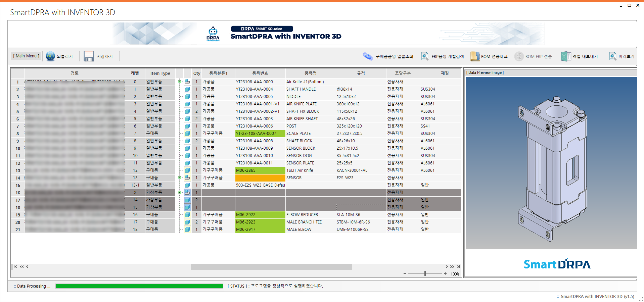The height and width of the screenshot is (302, 644).
Task: Go to last page arrow in grid
Action: (x=459, y=266)
